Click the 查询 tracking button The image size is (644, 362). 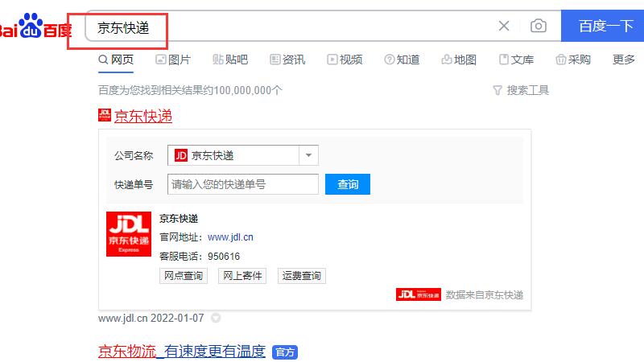point(348,184)
